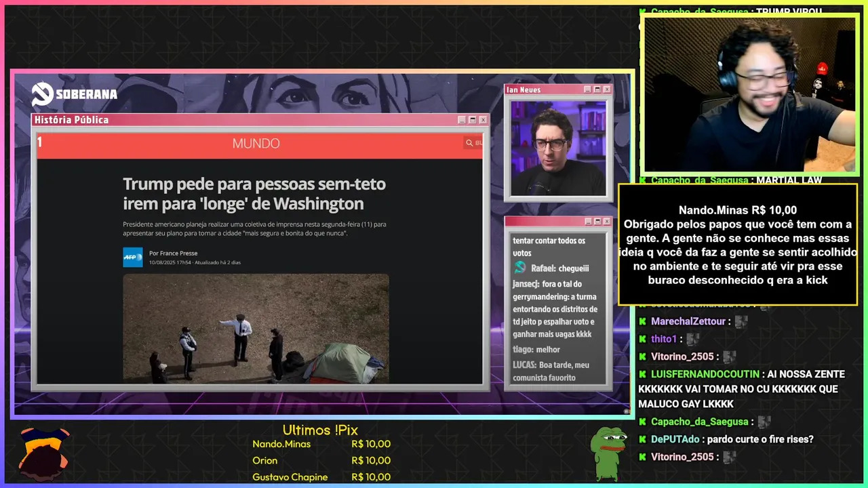Click Kick badge next to thito1
This screenshot has height=488, width=868.
(x=642, y=339)
